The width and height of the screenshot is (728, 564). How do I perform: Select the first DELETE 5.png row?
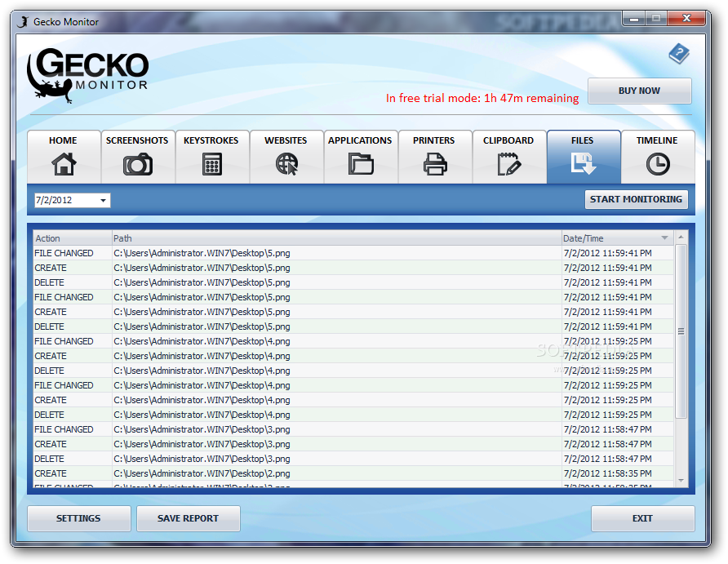(353, 282)
